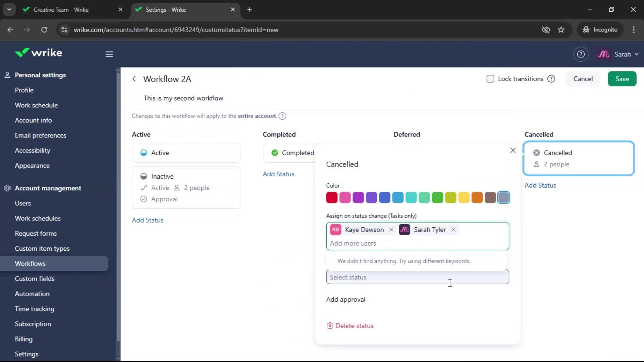Edit workflow description text

[x=183, y=98]
